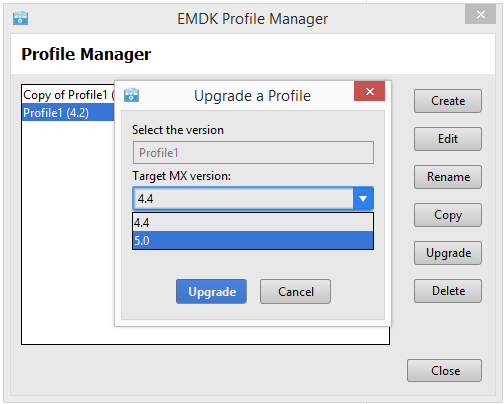Screen dimensions: 504x404
Task: Cancel the profile upgrade
Action: (296, 292)
